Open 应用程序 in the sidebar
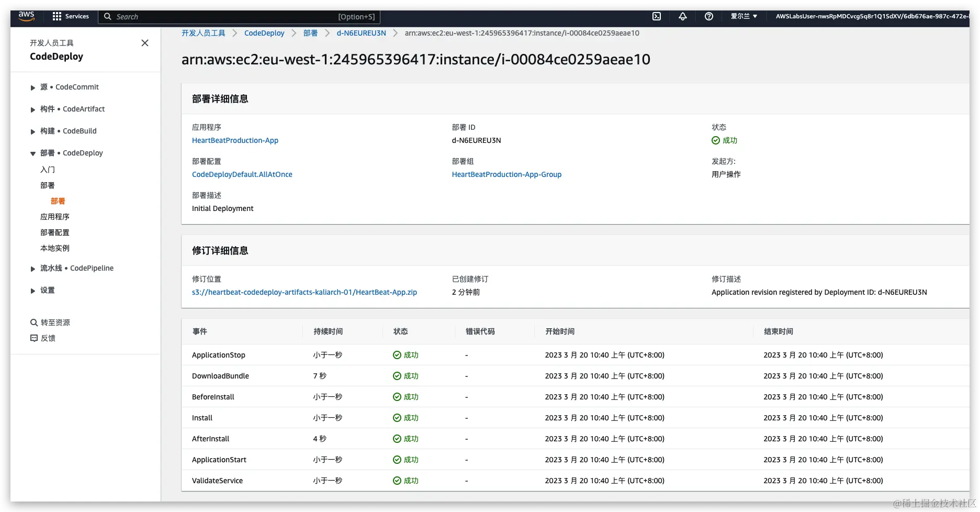The width and height of the screenshot is (980, 512). click(x=55, y=217)
